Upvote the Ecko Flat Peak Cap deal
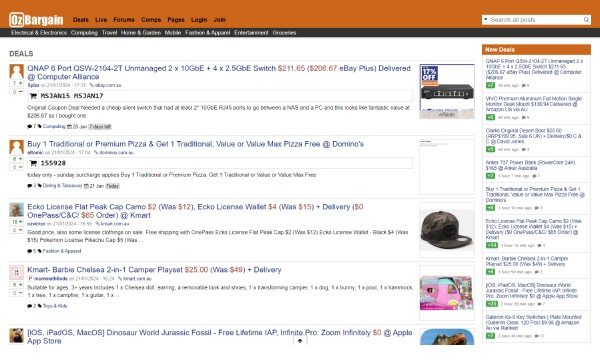This screenshot has width=600, height=360. [x=20, y=222]
